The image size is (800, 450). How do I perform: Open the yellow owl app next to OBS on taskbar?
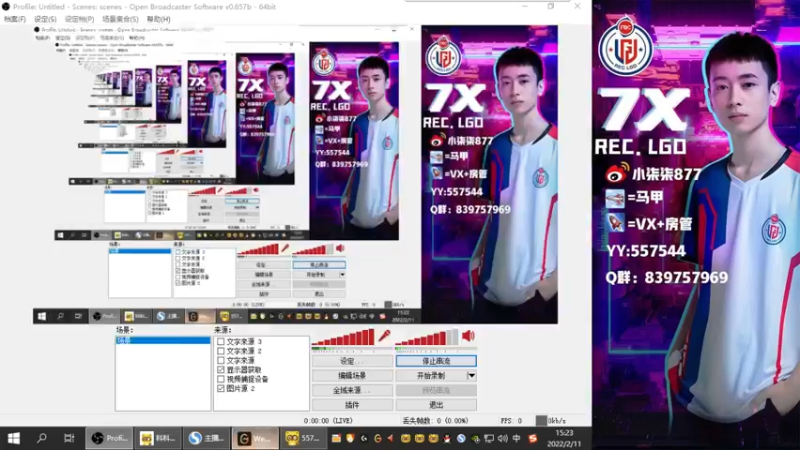point(158,438)
